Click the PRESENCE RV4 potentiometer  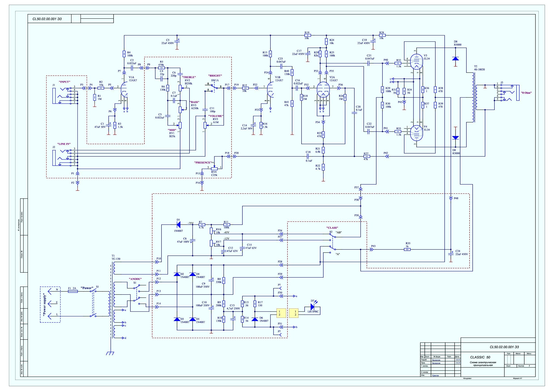pyautogui.click(x=214, y=169)
